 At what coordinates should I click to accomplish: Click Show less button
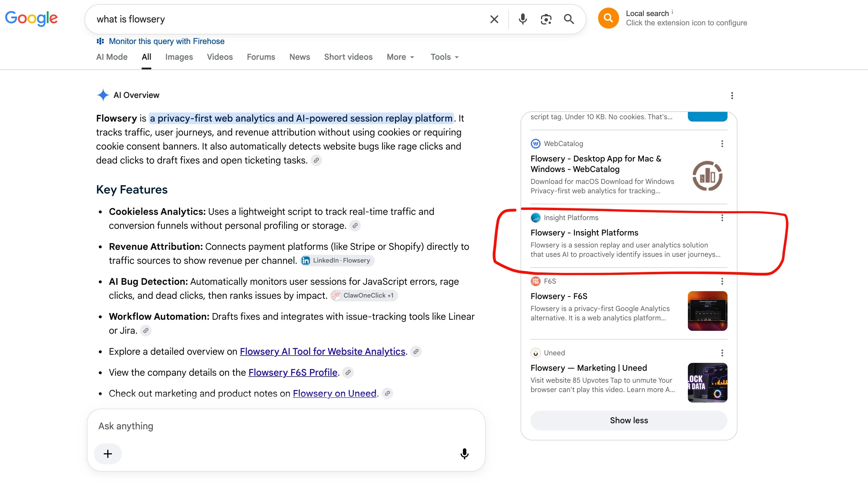[x=629, y=421]
